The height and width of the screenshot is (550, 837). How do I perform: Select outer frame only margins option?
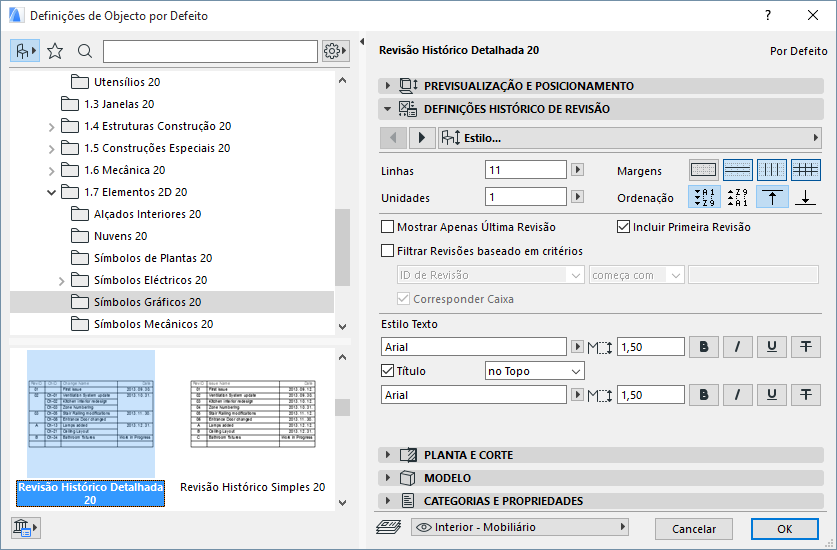[704, 170]
